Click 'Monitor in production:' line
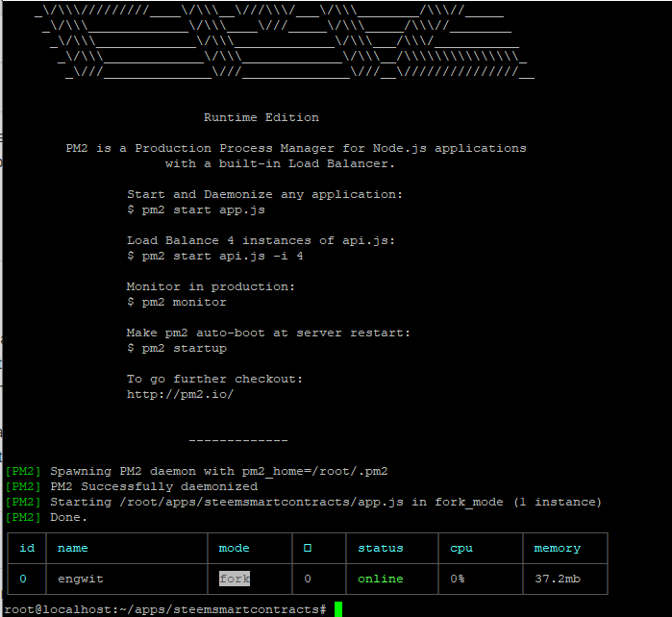 [x=211, y=286]
